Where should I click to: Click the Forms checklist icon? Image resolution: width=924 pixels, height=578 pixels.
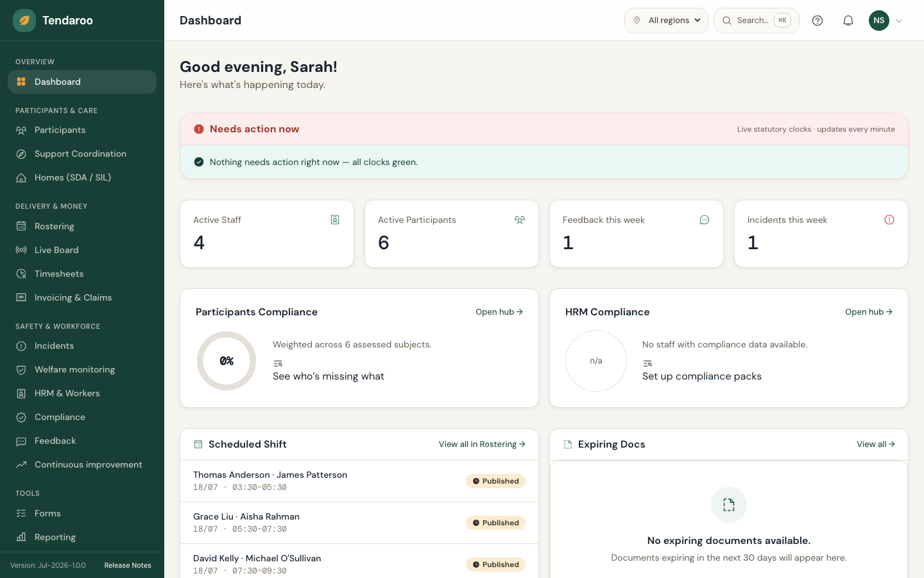click(21, 513)
